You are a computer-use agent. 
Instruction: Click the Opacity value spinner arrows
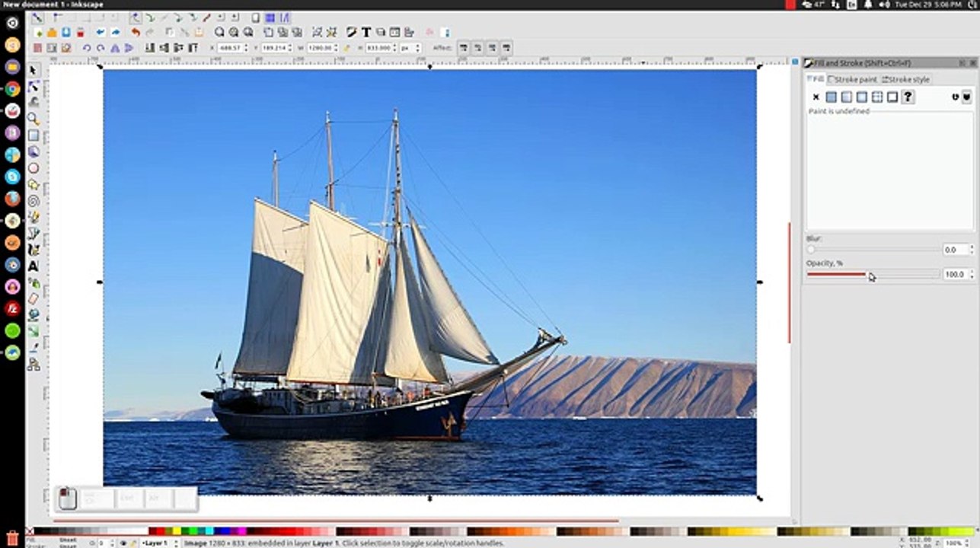[970, 274]
